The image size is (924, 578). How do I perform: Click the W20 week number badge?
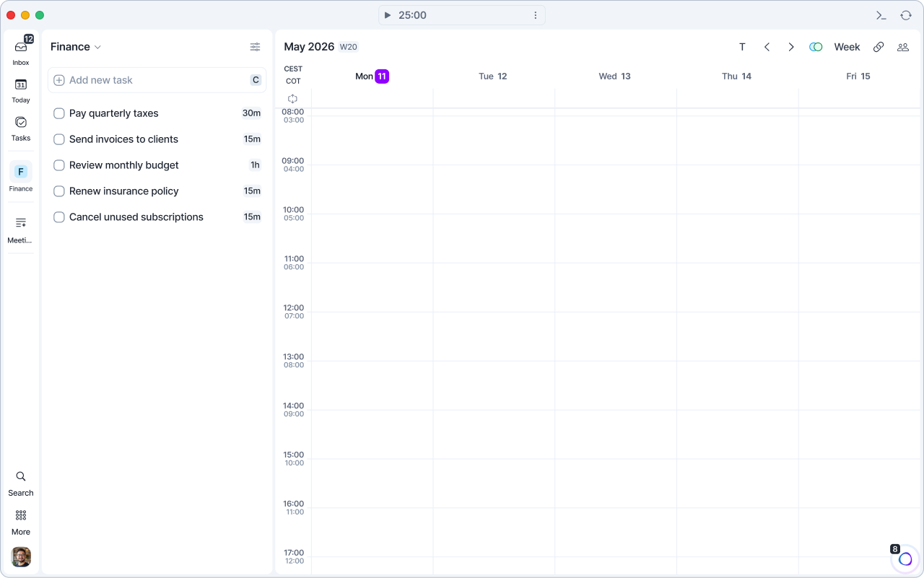point(349,47)
